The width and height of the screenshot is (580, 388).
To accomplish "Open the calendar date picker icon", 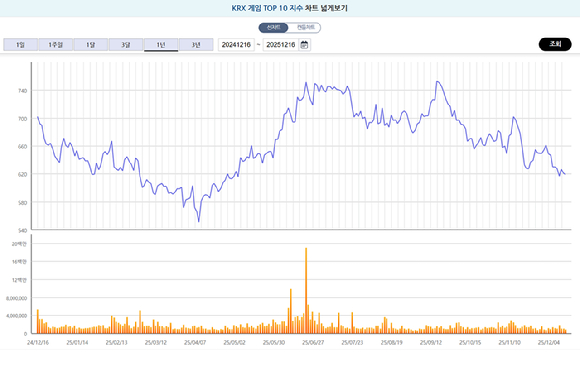I will 304,45.
